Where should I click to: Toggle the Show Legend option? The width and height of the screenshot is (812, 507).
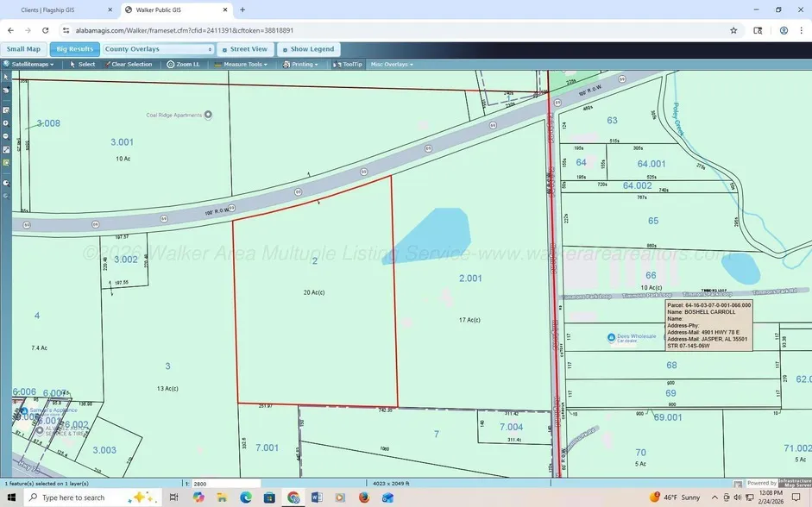[308, 49]
